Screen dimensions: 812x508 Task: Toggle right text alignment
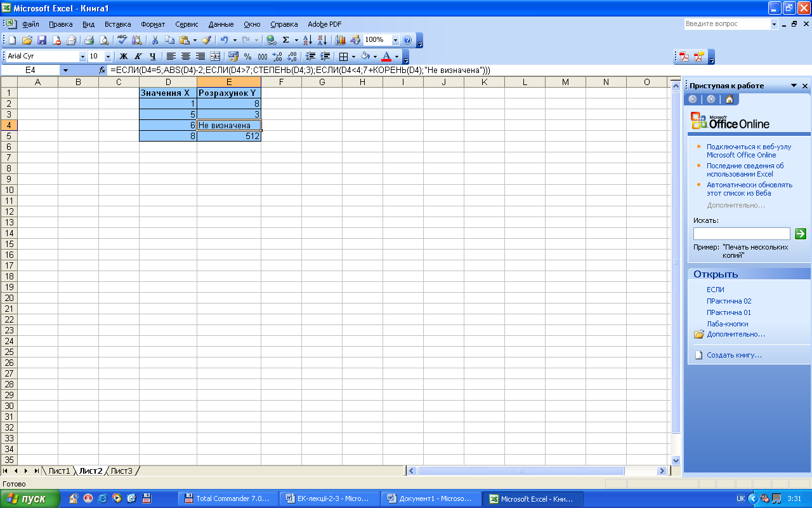tap(200, 57)
